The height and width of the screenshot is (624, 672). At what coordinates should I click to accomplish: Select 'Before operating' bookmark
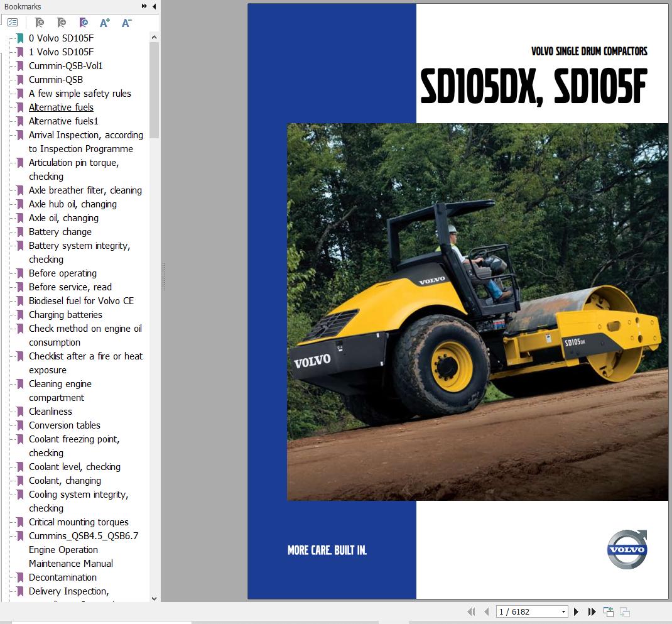click(63, 273)
